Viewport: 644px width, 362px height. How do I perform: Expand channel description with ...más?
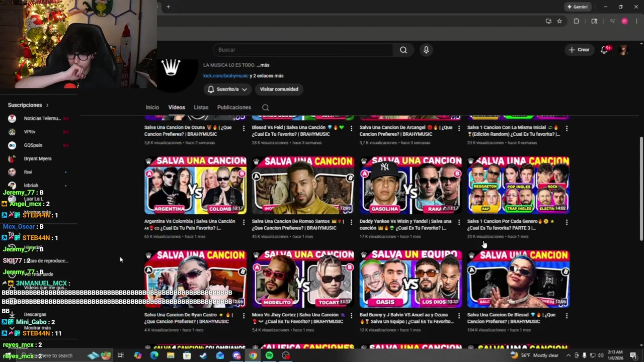[263, 65]
